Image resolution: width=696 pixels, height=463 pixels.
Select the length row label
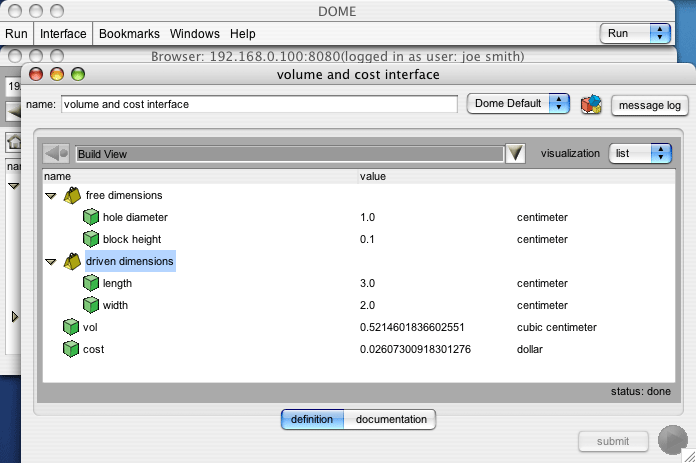point(117,283)
